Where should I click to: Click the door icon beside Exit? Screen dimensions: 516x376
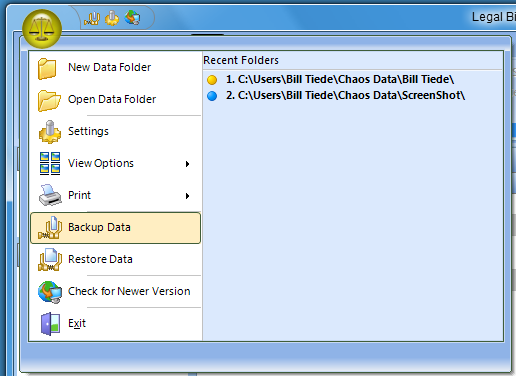click(x=50, y=324)
